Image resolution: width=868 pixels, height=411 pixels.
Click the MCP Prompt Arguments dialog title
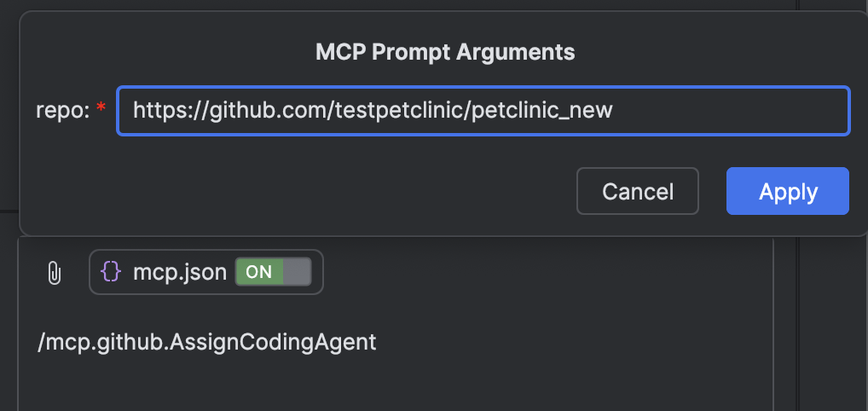point(445,52)
